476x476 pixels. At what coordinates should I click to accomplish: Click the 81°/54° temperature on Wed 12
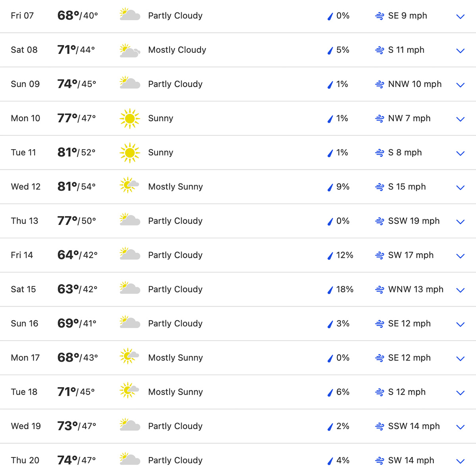(77, 186)
